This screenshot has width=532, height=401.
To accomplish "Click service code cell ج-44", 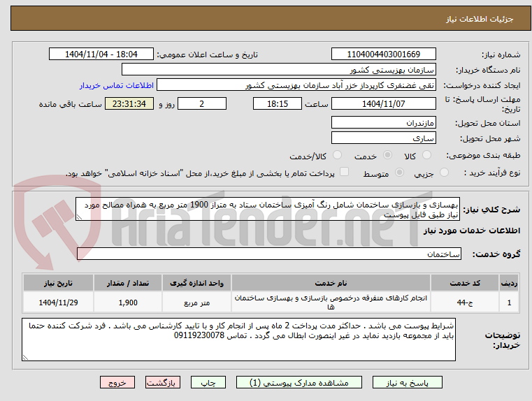I will pos(465,302).
